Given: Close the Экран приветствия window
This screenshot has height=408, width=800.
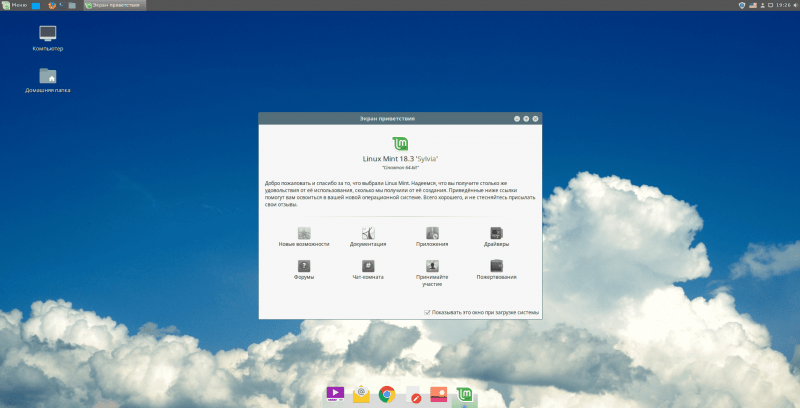Looking at the screenshot, I should tap(535, 118).
